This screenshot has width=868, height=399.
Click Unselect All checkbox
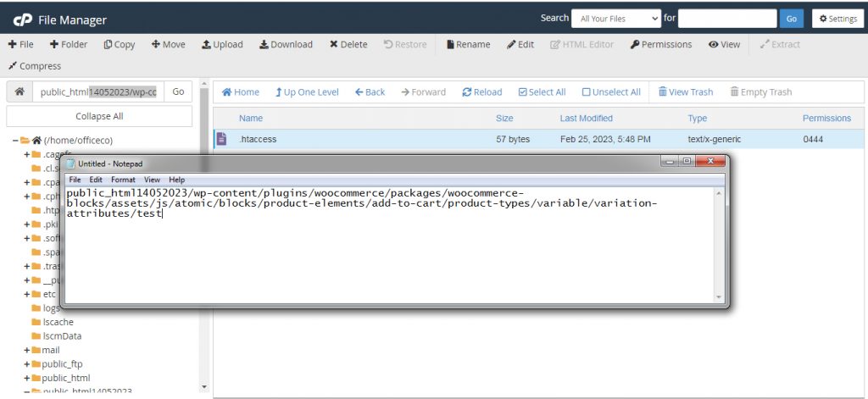point(611,92)
